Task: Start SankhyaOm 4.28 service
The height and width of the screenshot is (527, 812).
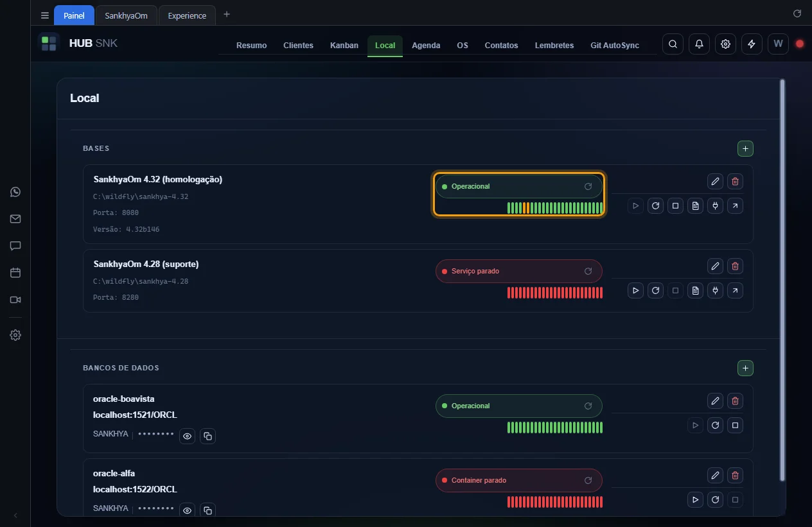Action: click(635, 291)
